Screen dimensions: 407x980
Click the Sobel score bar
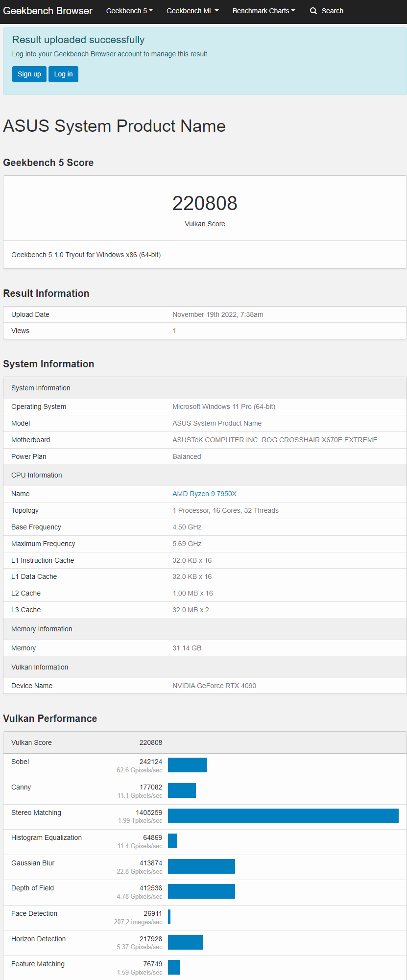(x=188, y=765)
